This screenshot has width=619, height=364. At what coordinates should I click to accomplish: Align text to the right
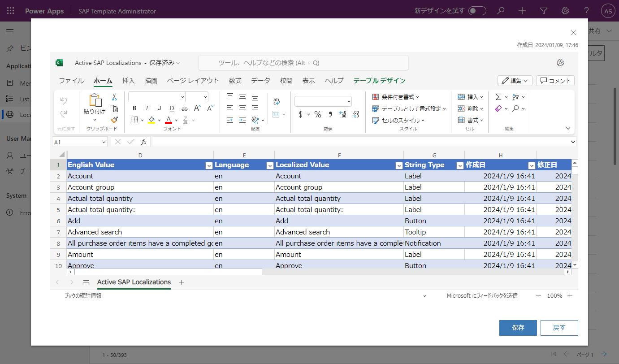[255, 108]
